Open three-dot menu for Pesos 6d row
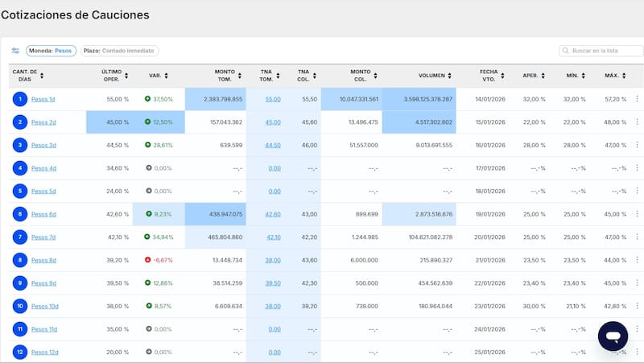Screen dimensions: 644x363 [x=637, y=214]
